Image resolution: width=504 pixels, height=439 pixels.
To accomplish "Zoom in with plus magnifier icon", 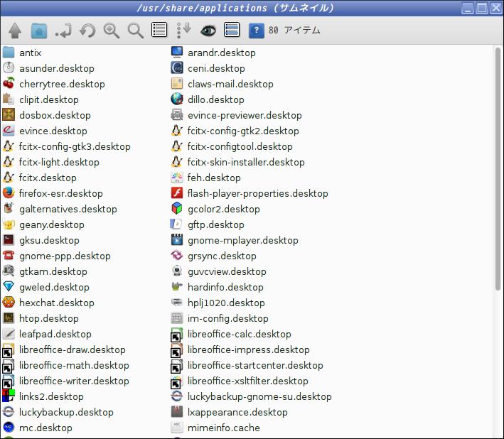I will click(112, 31).
